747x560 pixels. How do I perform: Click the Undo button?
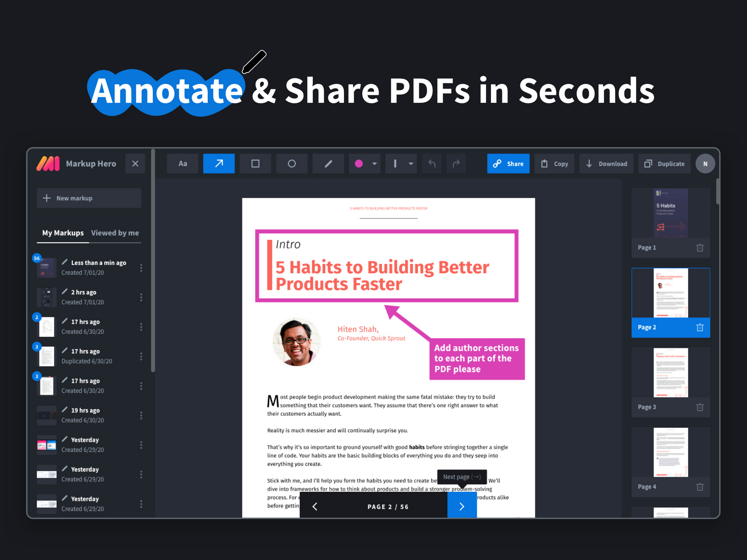431,164
